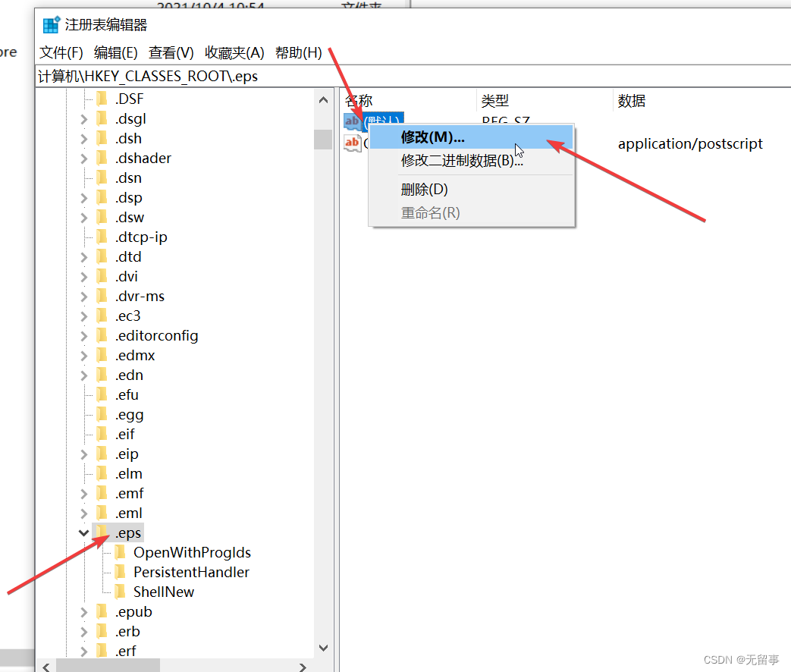Select the .erf folder icon
Screen dimensions: 791x672
(x=102, y=651)
